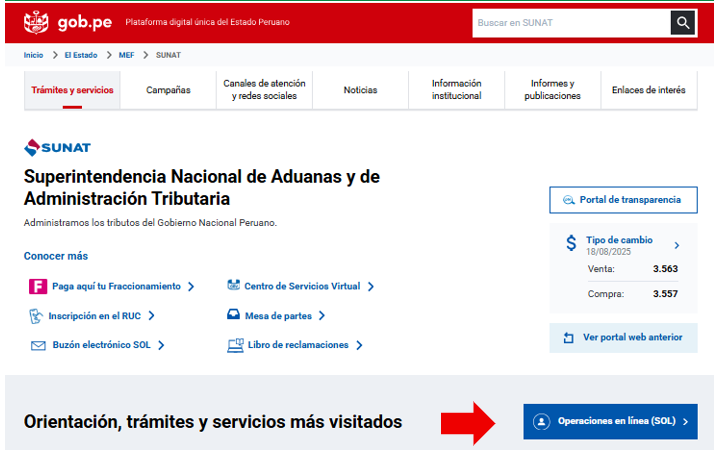Click the chevron after Buzón electrónico SOL
The height and width of the screenshot is (455, 720).
click(x=161, y=345)
